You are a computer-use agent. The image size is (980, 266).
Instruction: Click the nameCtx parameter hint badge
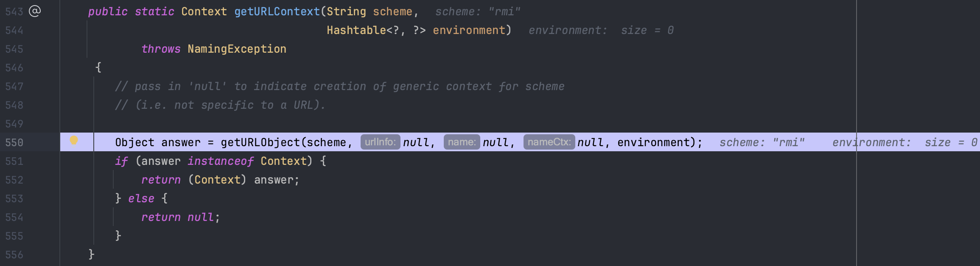pyautogui.click(x=549, y=142)
